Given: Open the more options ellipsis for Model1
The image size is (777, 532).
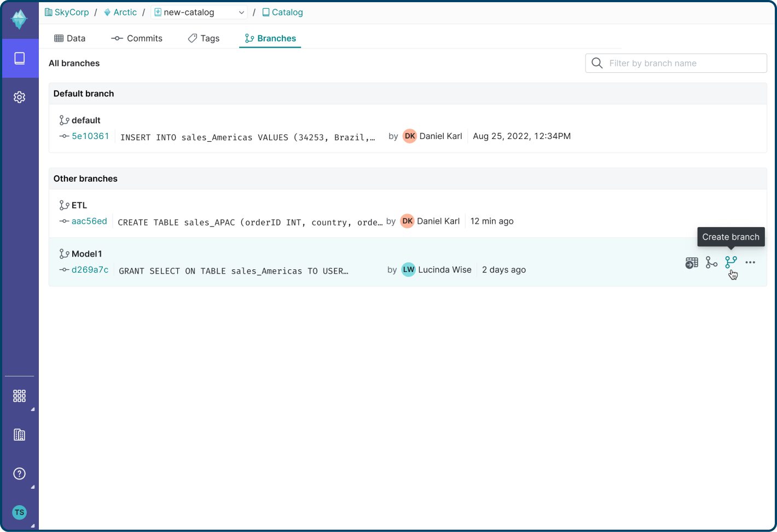Looking at the screenshot, I should click(x=750, y=263).
